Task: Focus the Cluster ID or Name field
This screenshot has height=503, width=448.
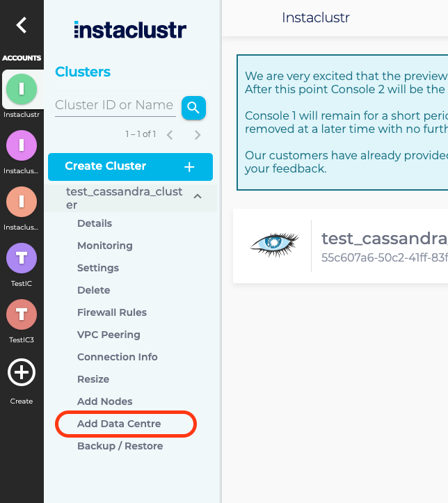Action: pyautogui.click(x=115, y=105)
